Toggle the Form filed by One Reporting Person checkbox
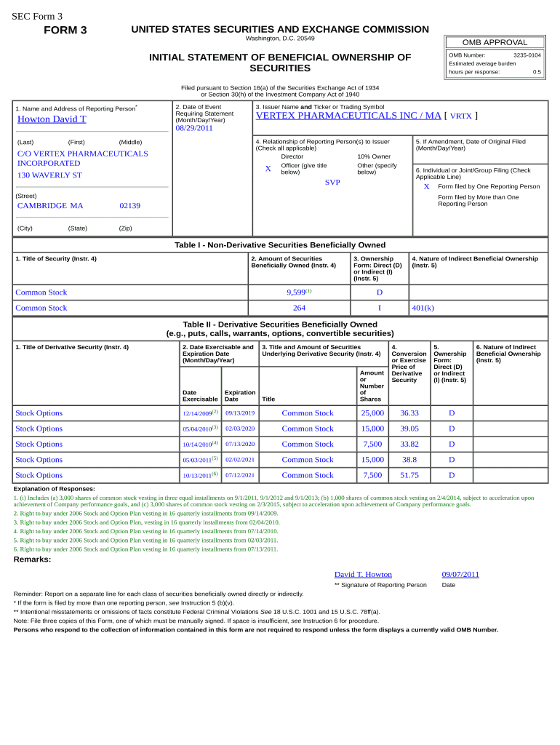 427,186
